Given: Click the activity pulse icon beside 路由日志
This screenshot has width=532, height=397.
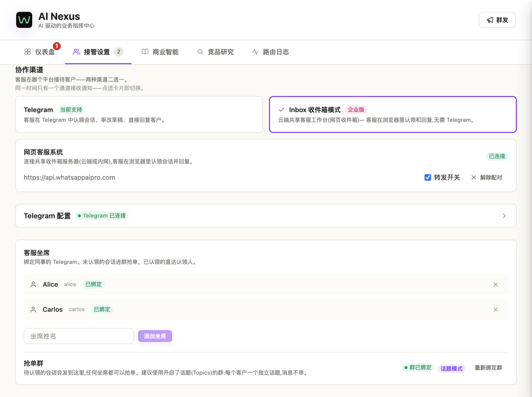Looking at the screenshot, I should pyautogui.click(x=255, y=52).
